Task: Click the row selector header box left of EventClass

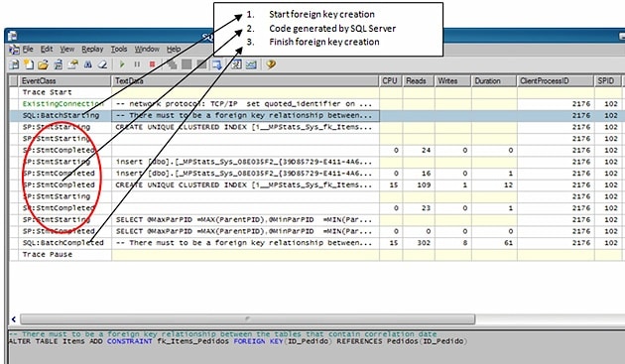Action: pos(14,81)
